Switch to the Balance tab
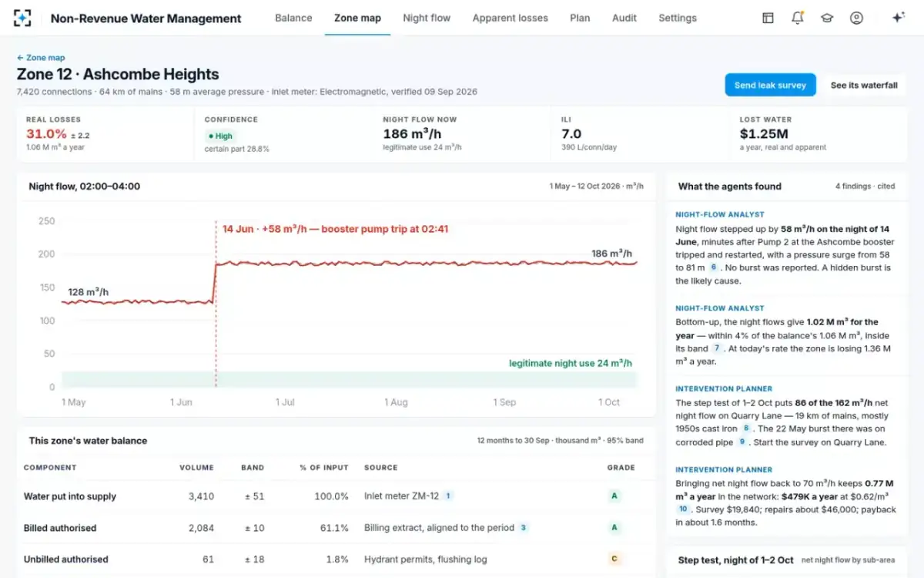Viewport: 924px width, 578px height. [293, 18]
